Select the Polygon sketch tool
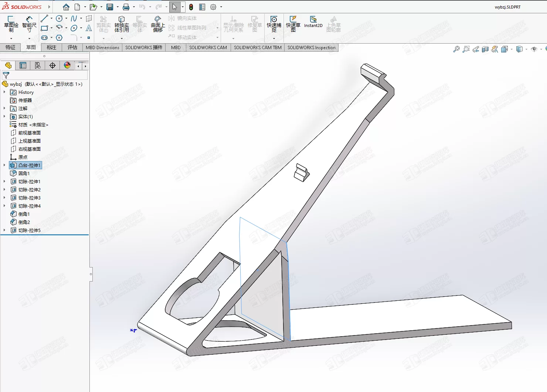Screen dimensions: 547x392 59,37
